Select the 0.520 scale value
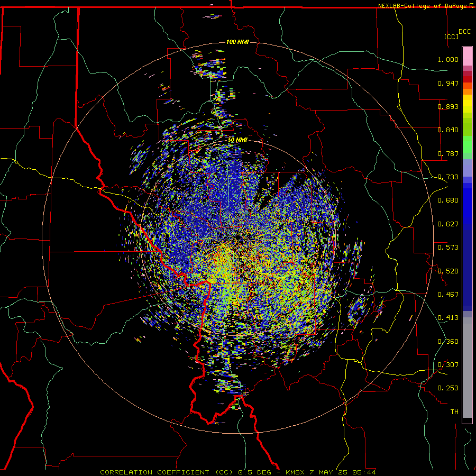 tap(448, 271)
